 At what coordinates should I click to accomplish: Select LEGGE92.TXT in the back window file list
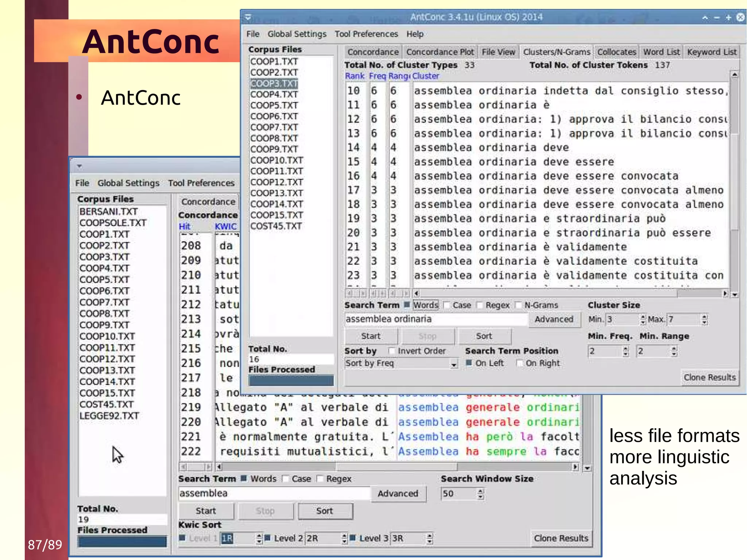click(109, 416)
